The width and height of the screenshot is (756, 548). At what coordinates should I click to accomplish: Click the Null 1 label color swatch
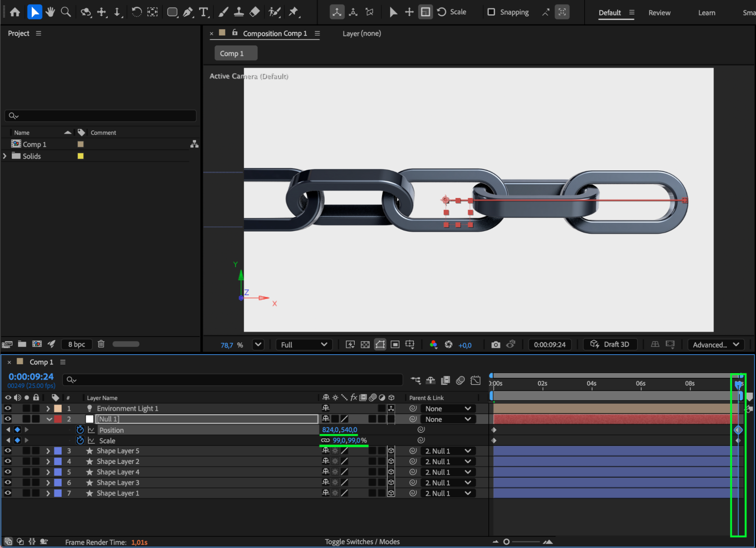tap(58, 419)
